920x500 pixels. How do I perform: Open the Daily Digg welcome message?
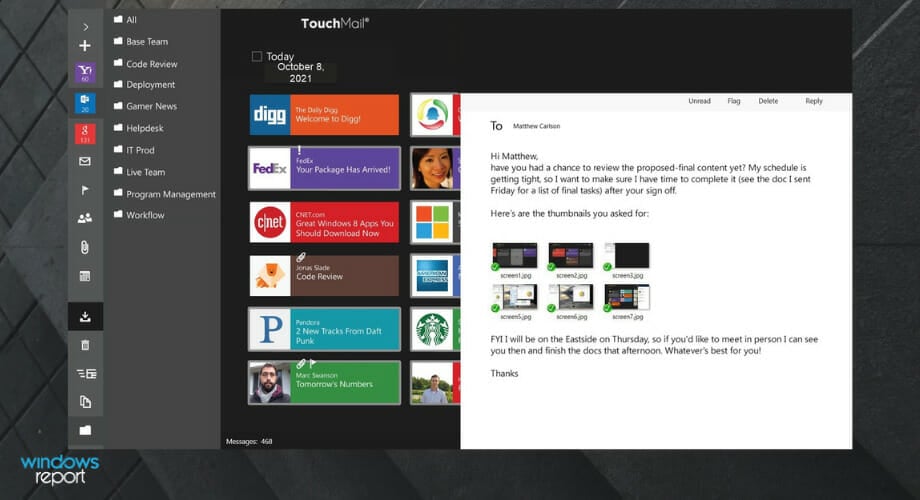(x=324, y=115)
